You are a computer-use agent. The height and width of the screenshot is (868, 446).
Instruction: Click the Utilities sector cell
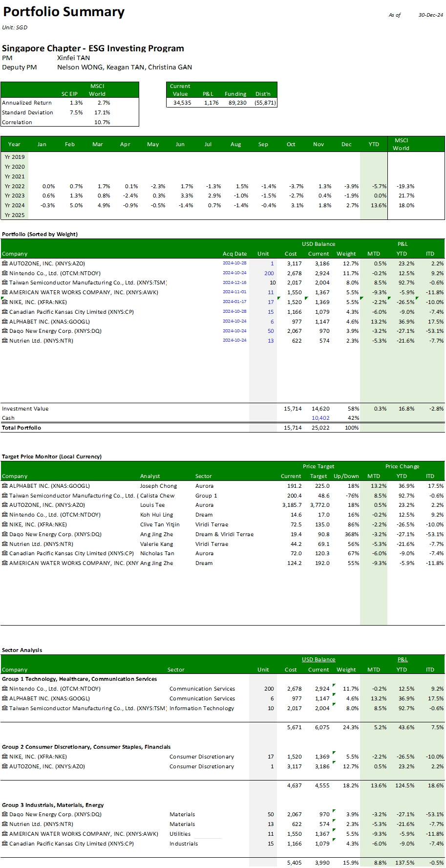click(x=180, y=834)
